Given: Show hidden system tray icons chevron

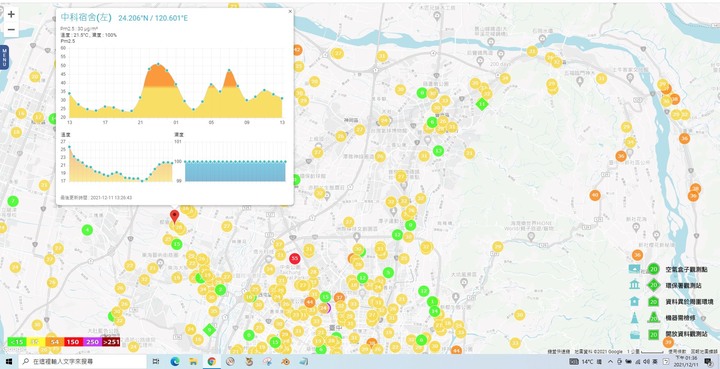Looking at the screenshot, I should pyautogui.click(x=610, y=362).
